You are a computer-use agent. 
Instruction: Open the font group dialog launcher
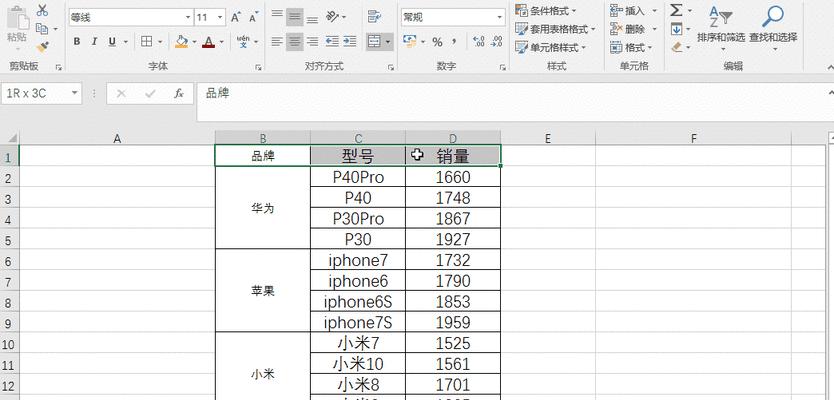(x=258, y=68)
